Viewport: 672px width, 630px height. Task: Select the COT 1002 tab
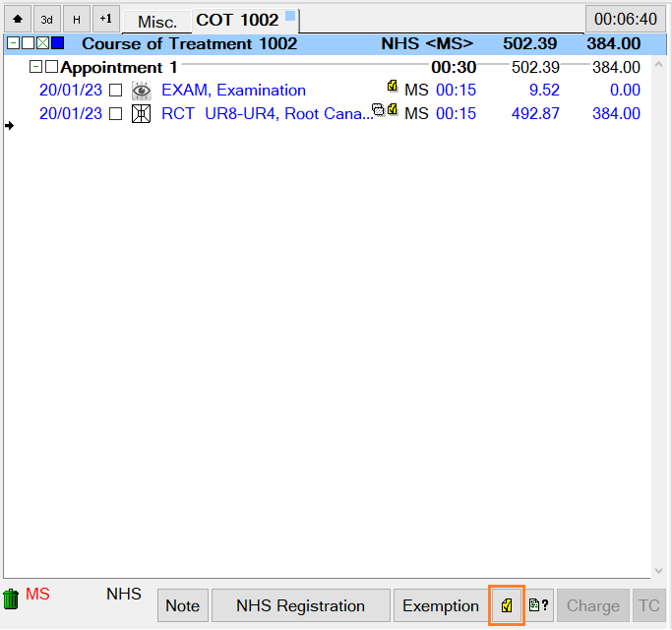[x=237, y=21]
